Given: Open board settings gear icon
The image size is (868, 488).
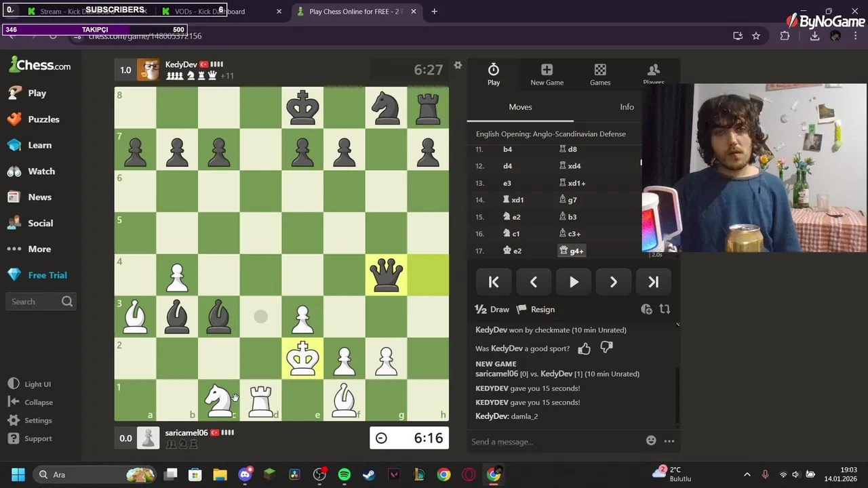Looking at the screenshot, I should coord(458,66).
